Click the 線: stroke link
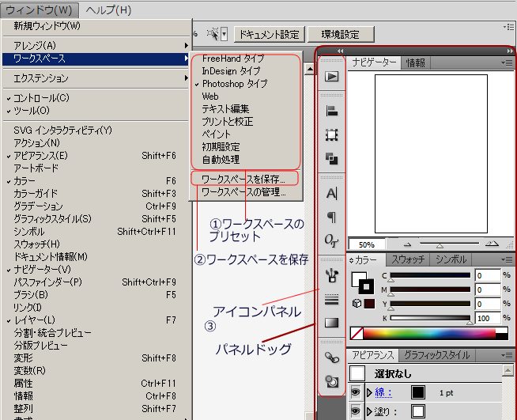 383,392
